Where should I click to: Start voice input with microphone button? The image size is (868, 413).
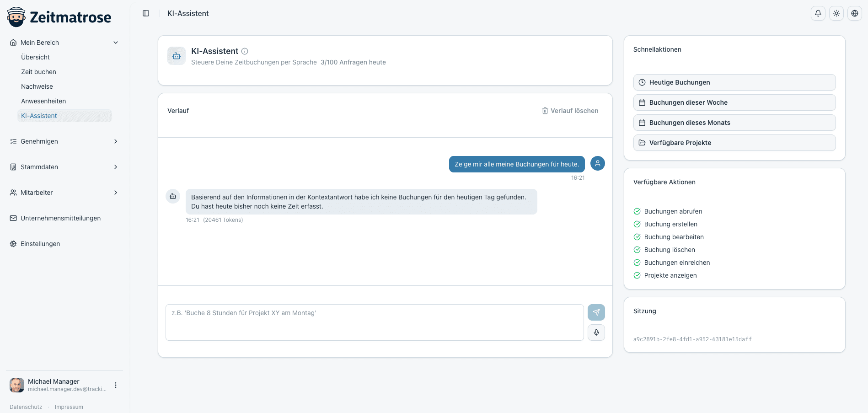pos(596,333)
